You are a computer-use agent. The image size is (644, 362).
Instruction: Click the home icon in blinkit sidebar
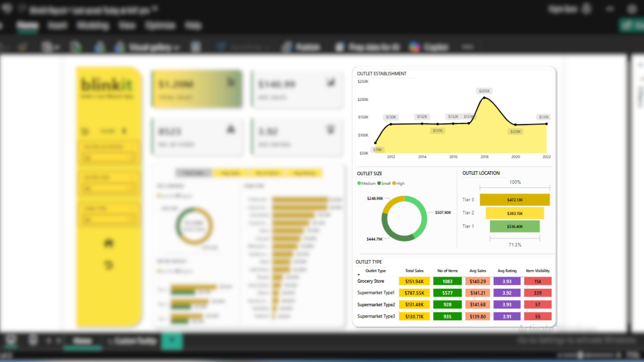(108, 243)
